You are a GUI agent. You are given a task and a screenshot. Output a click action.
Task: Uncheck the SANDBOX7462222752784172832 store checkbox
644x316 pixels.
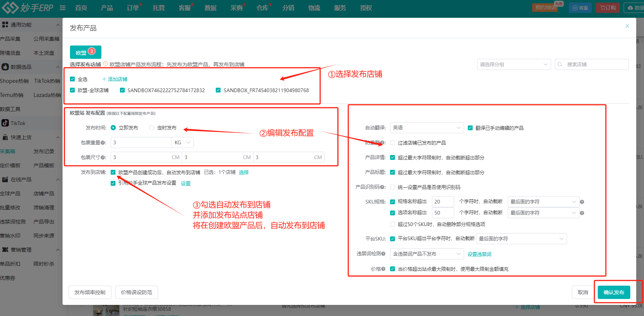click(x=122, y=90)
